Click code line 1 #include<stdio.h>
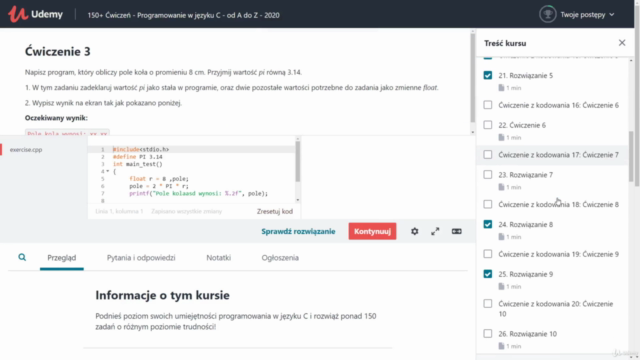640x360 pixels. click(x=141, y=149)
